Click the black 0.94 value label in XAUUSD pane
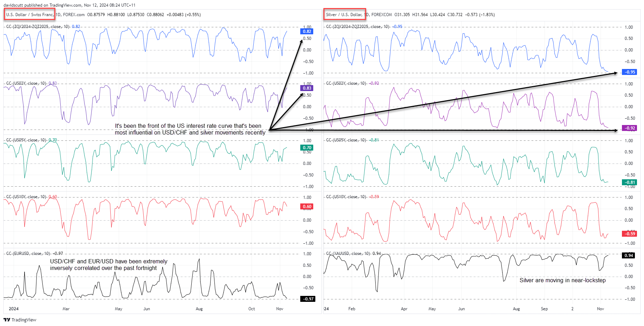Viewport: 644px width, 326px height. 629,256
